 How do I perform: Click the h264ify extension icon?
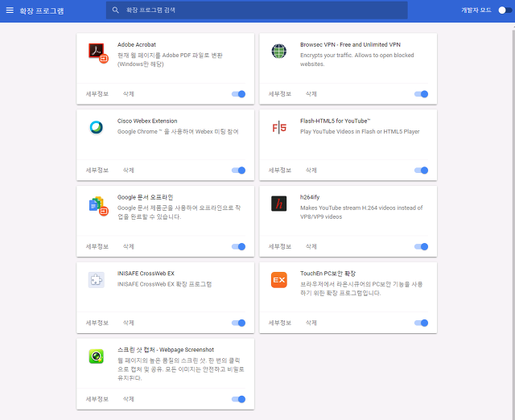click(279, 204)
